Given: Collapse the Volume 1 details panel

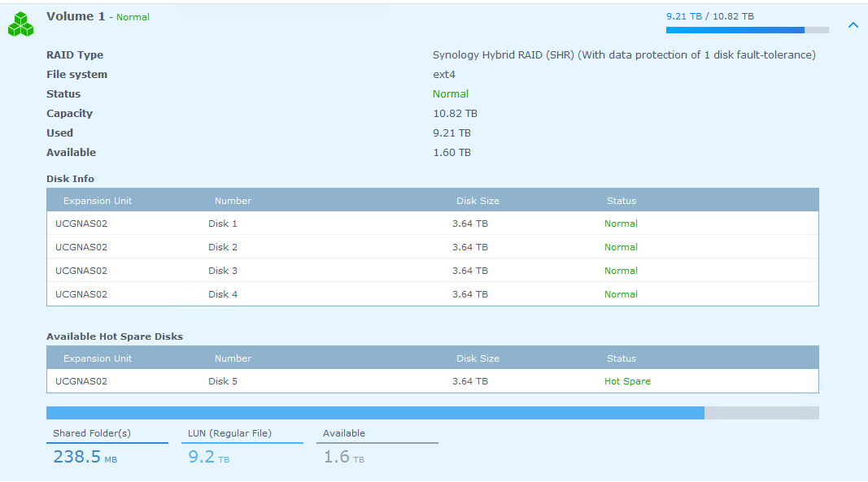Looking at the screenshot, I should (853, 25).
